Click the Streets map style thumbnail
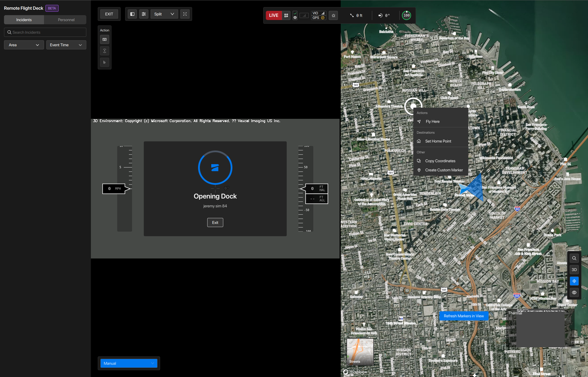 tap(360, 352)
